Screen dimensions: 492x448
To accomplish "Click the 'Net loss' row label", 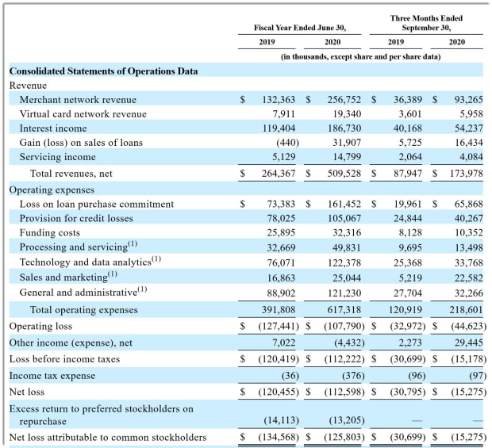I will (x=27, y=392).
